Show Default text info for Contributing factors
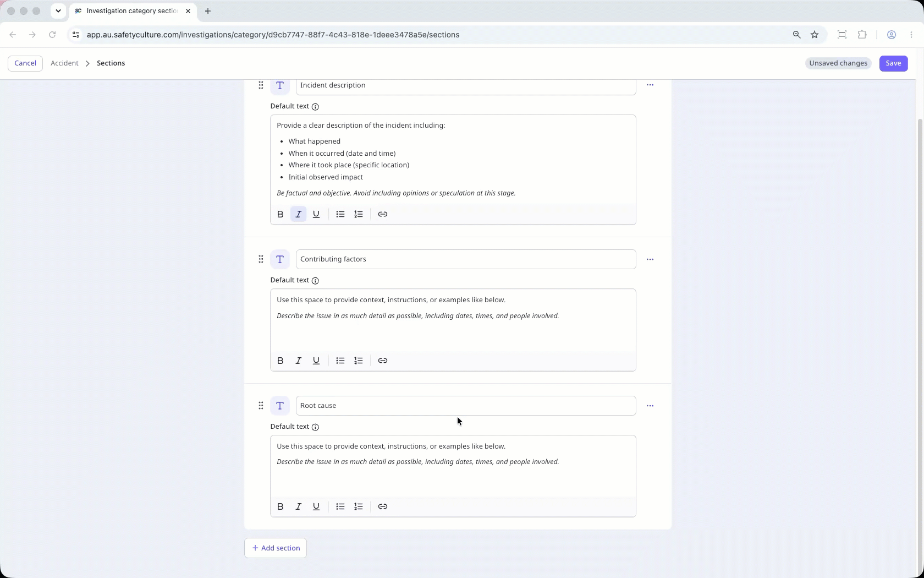Viewport: 924px width, 578px height. (x=315, y=281)
